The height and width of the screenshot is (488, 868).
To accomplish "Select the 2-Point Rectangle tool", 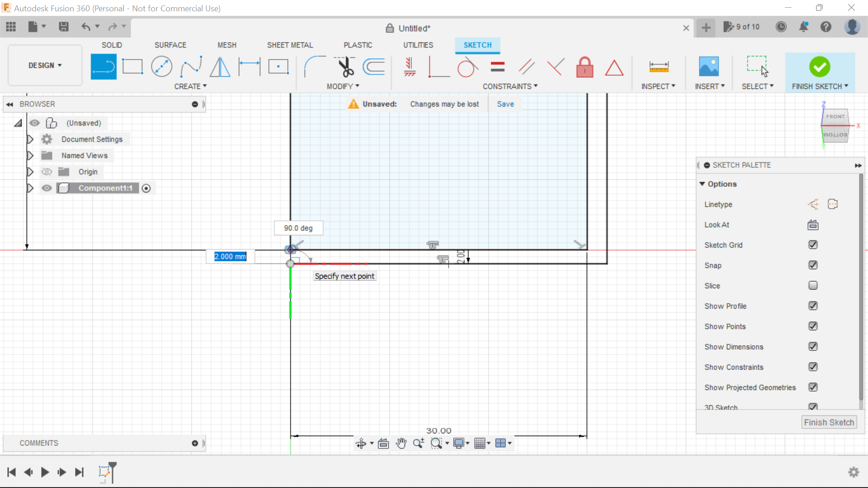I will pos(132,66).
